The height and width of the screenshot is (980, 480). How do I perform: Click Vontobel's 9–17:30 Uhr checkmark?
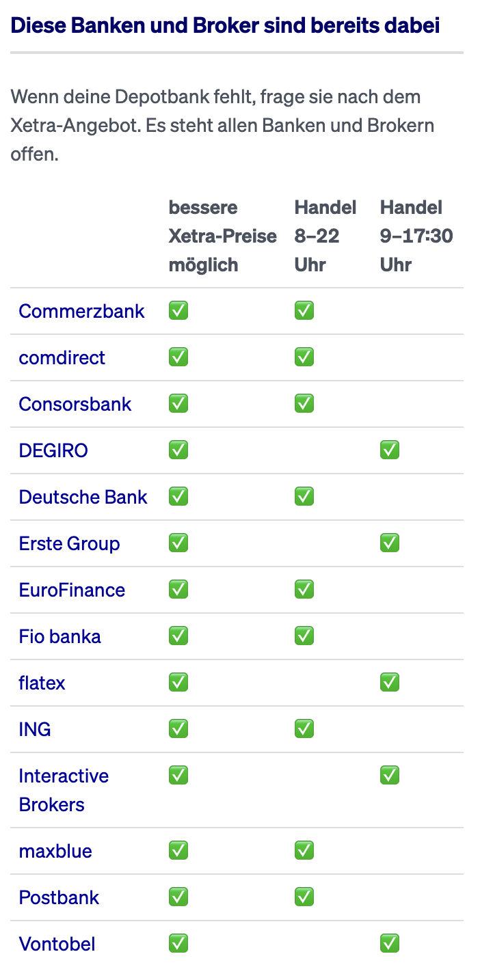pyautogui.click(x=390, y=944)
